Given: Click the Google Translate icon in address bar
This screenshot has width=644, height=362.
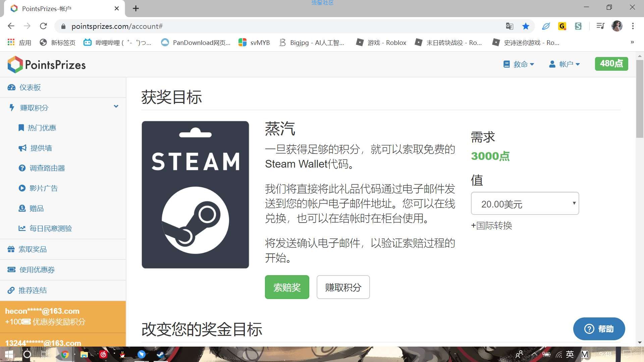Looking at the screenshot, I should tap(509, 26).
